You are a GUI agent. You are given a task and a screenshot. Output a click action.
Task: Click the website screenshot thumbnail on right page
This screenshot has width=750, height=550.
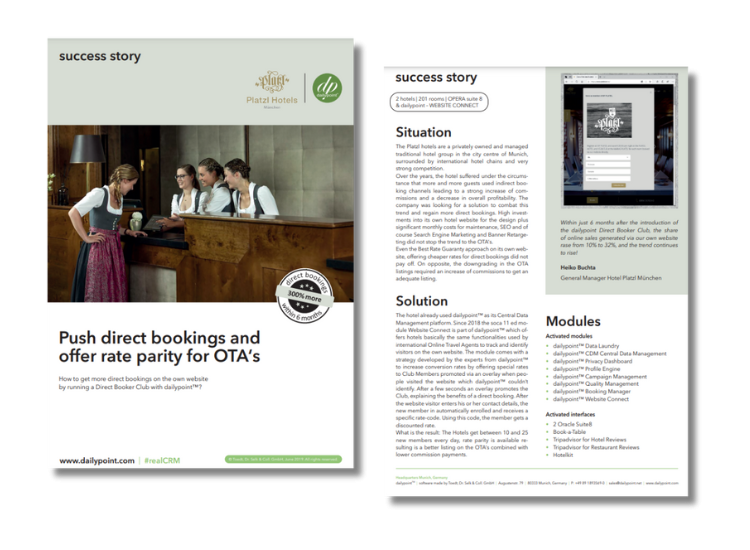point(619,140)
